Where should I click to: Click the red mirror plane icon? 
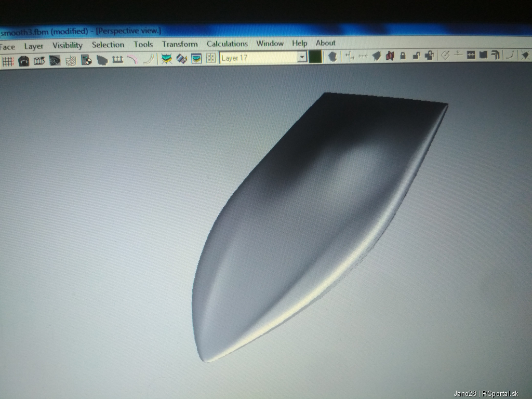pyautogui.click(x=390, y=55)
